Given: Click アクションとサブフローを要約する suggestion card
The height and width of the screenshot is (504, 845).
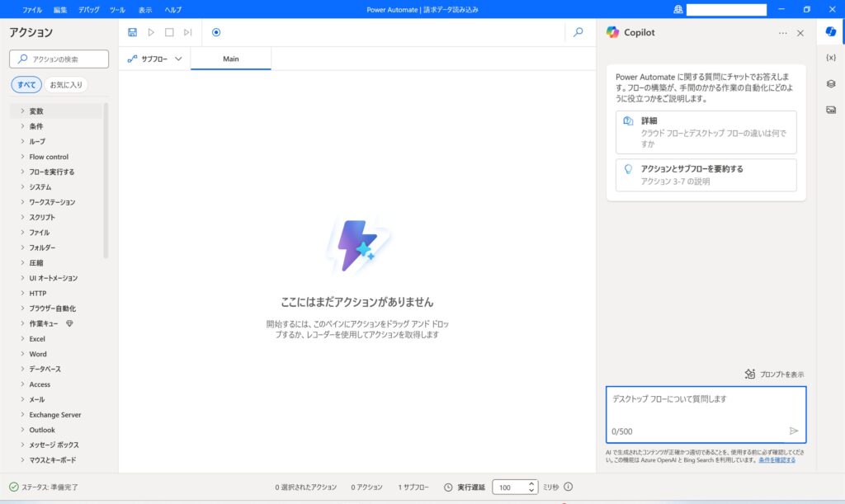Looking at the screenshot, I should tap(706, 175).
